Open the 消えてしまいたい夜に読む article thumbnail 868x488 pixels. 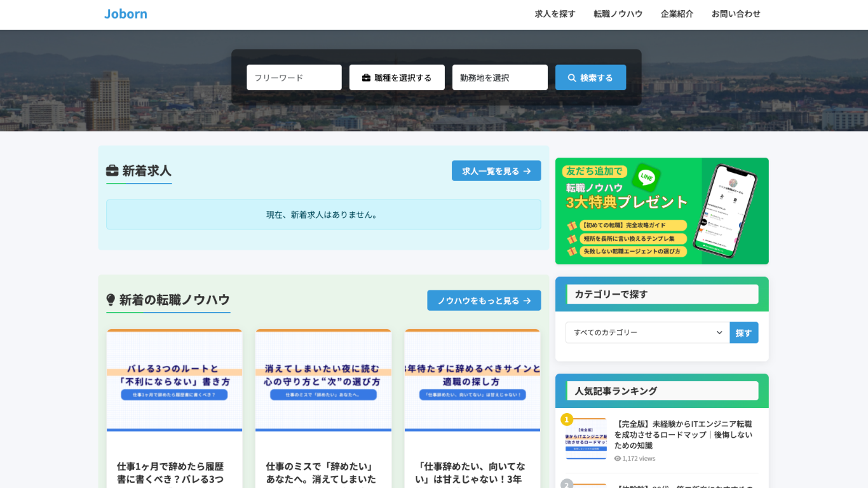pos(323,380)
